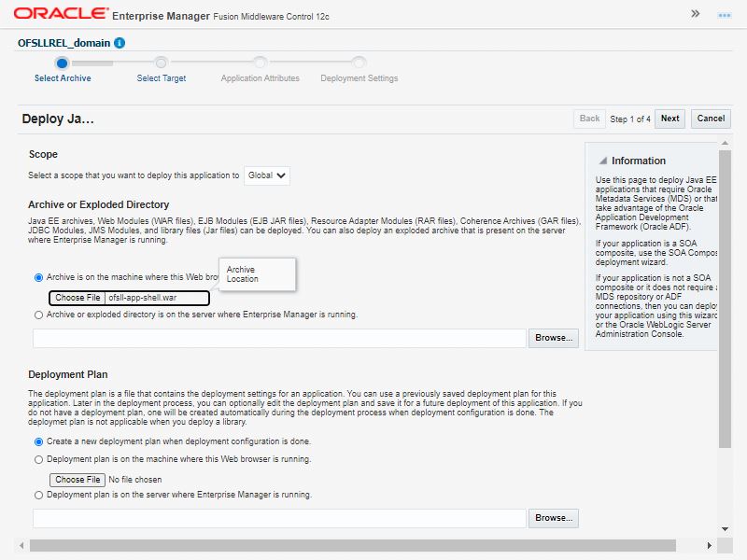Click the ofsll-app-shell.war file name

pos(143,298)
